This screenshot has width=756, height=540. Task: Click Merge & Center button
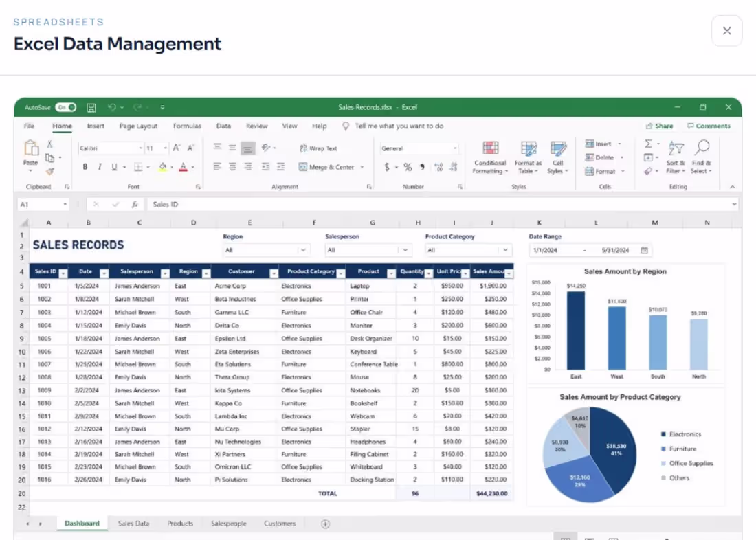tap(326, 167)
